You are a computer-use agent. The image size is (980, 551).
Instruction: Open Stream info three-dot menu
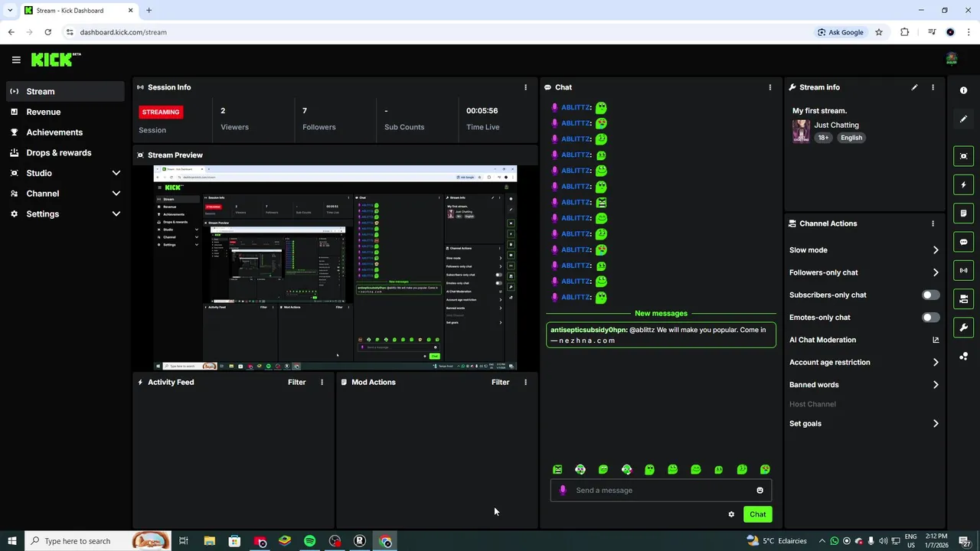click(933, 87)
